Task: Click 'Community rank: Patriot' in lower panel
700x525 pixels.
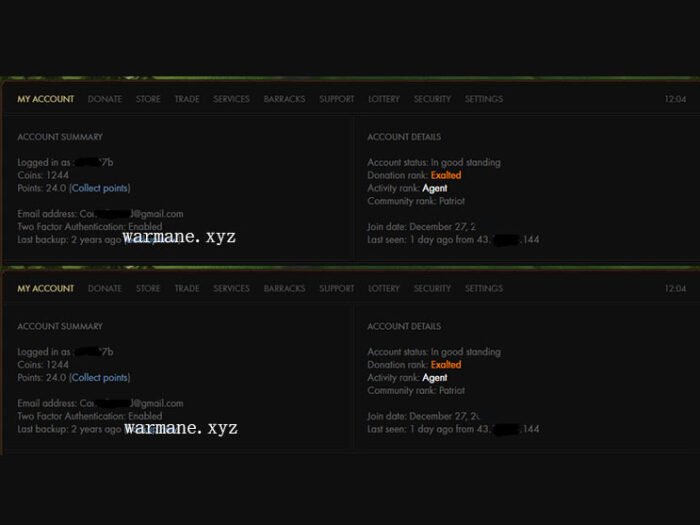Action: point(416,390)
